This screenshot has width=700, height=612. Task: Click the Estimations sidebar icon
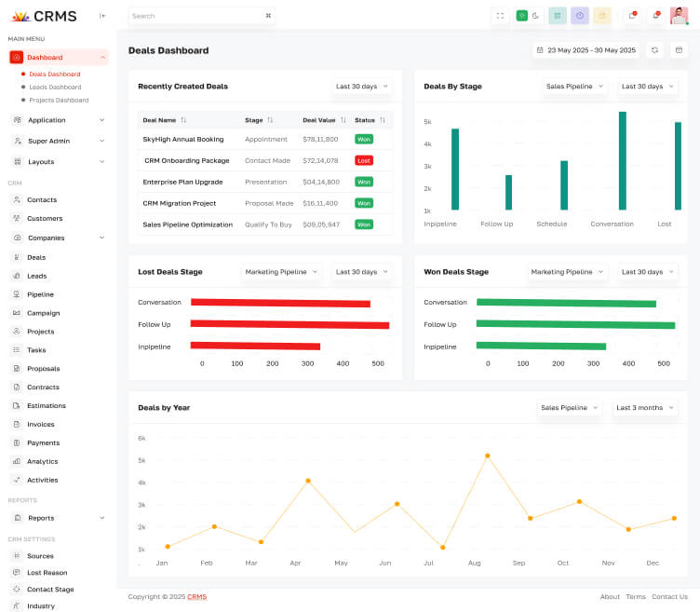pos(17,405)
